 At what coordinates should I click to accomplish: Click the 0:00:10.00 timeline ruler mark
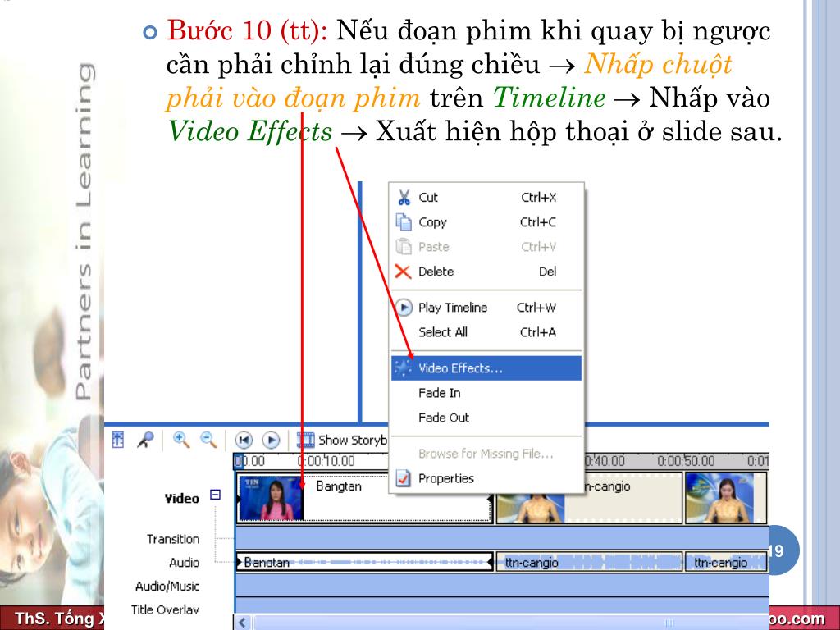click(326, 461)
